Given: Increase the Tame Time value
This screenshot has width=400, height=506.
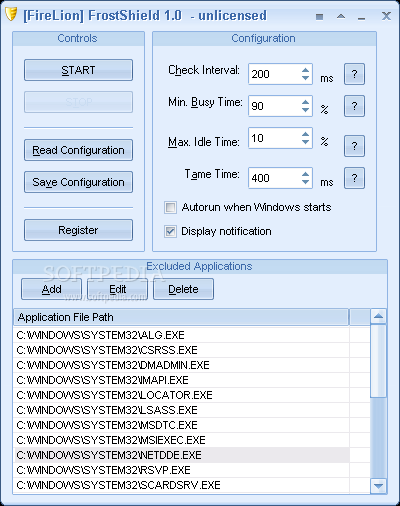Looking at the screenshot, I should [305, 174].
